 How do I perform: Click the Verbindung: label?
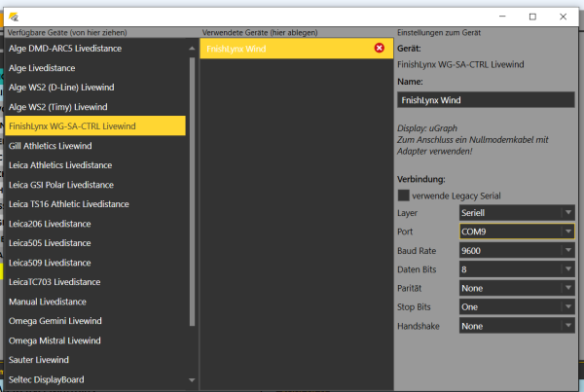[421, 179]
